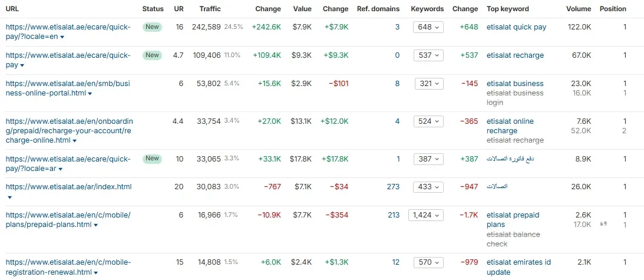Sort by the Keywords column header

pyautogui.click(x=427, y=9)
